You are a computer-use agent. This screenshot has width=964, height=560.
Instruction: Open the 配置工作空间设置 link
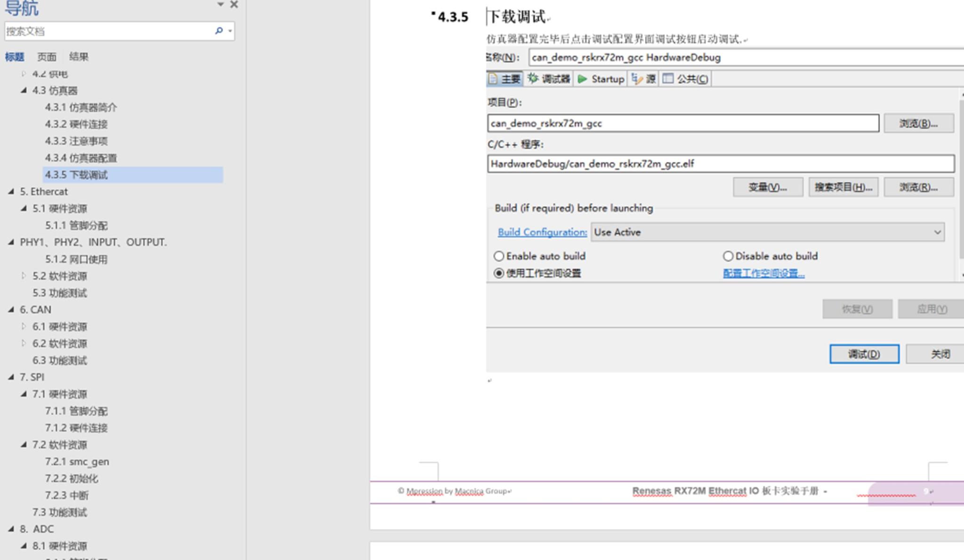[x=764, y=273]
